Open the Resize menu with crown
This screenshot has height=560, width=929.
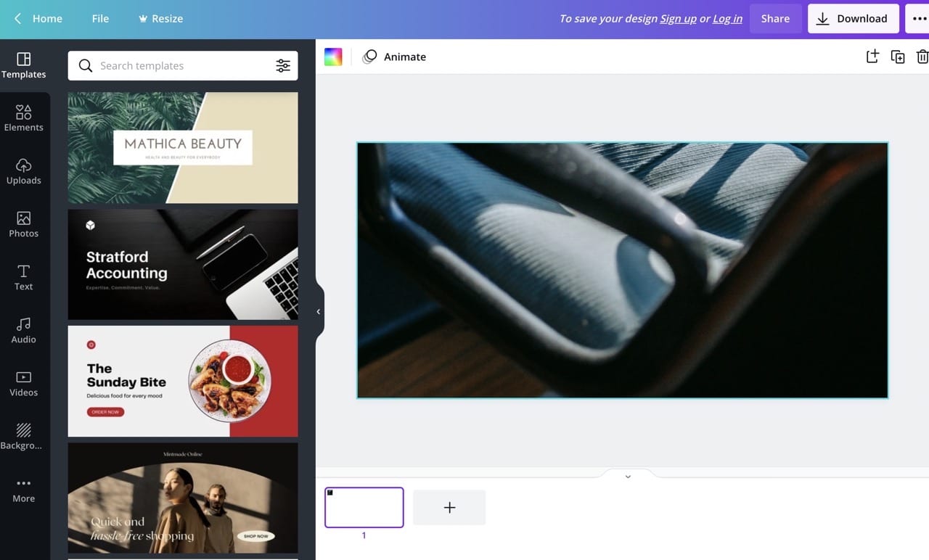pyautogui.click(x=160, y=19)
